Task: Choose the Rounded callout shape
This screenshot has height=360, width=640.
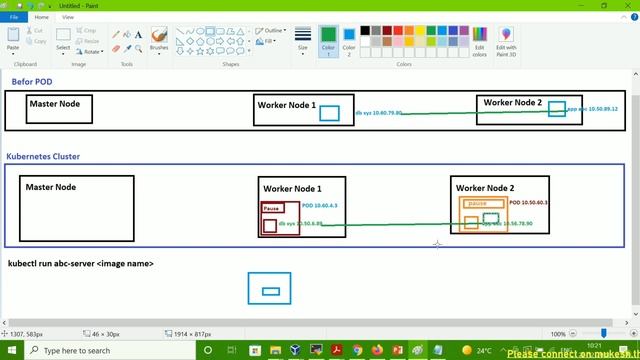Action: click(x=220, y=51)
